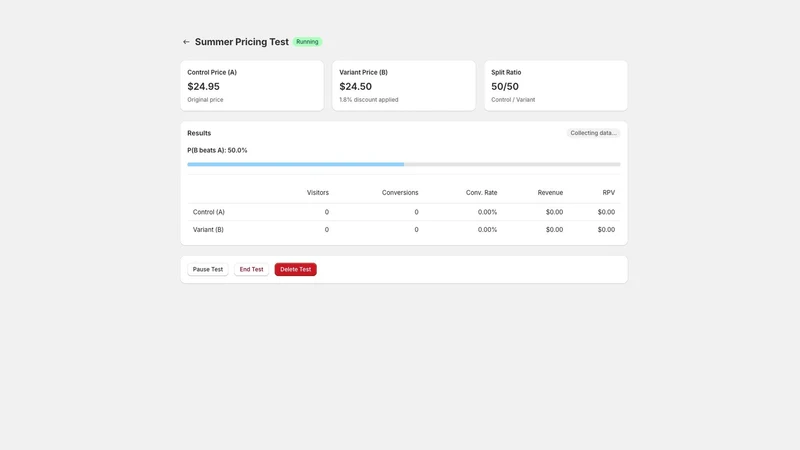Click the 50/50 split ratio value

[x=505, y=87]
